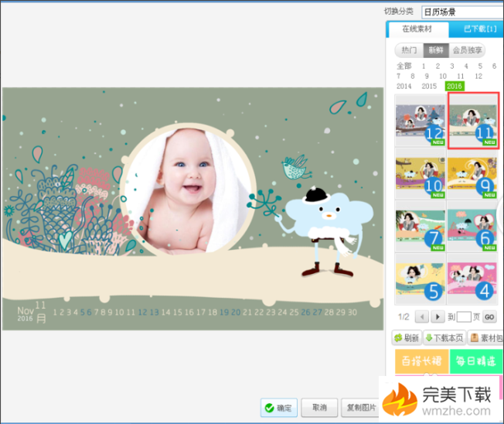The width and height of the screenshot is (504, 424).
Task: Go to next page of templates
Action: (x=438, y=317)
